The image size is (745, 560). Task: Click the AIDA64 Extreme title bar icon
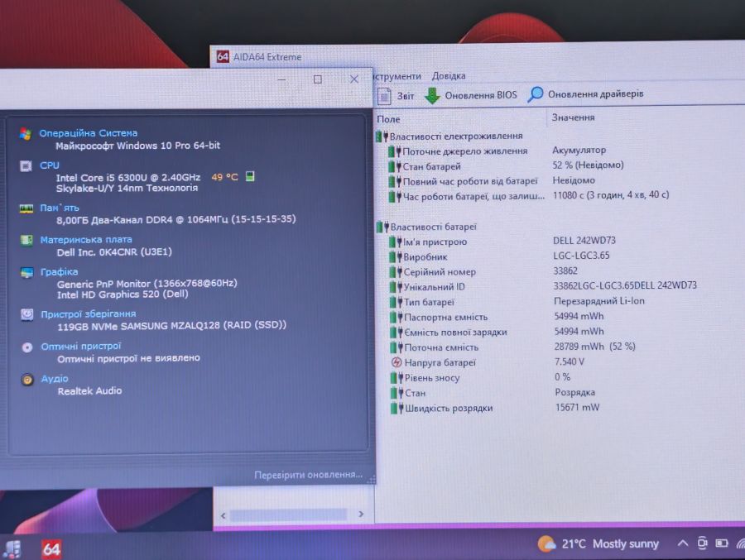[x=223, y=56]
